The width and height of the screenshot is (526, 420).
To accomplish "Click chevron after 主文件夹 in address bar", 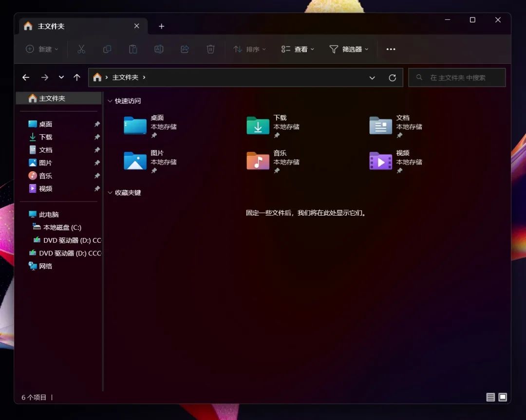I will (144, 77).
